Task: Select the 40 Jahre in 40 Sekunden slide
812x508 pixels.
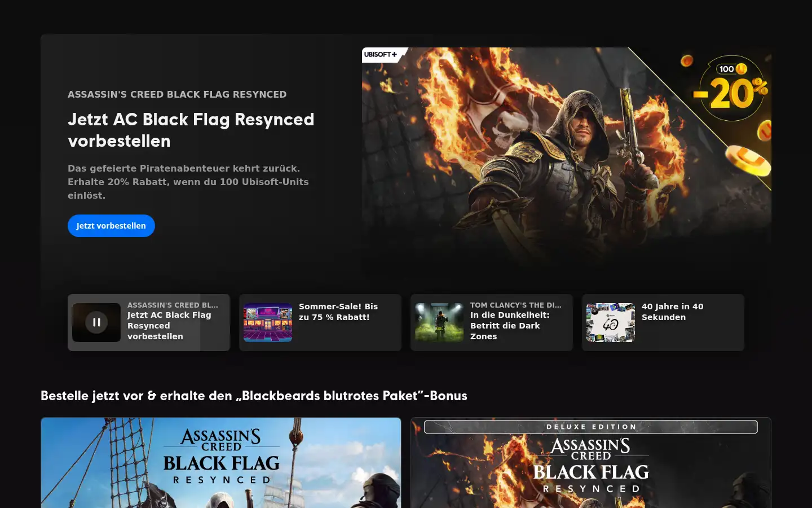Action: point(663,322)
